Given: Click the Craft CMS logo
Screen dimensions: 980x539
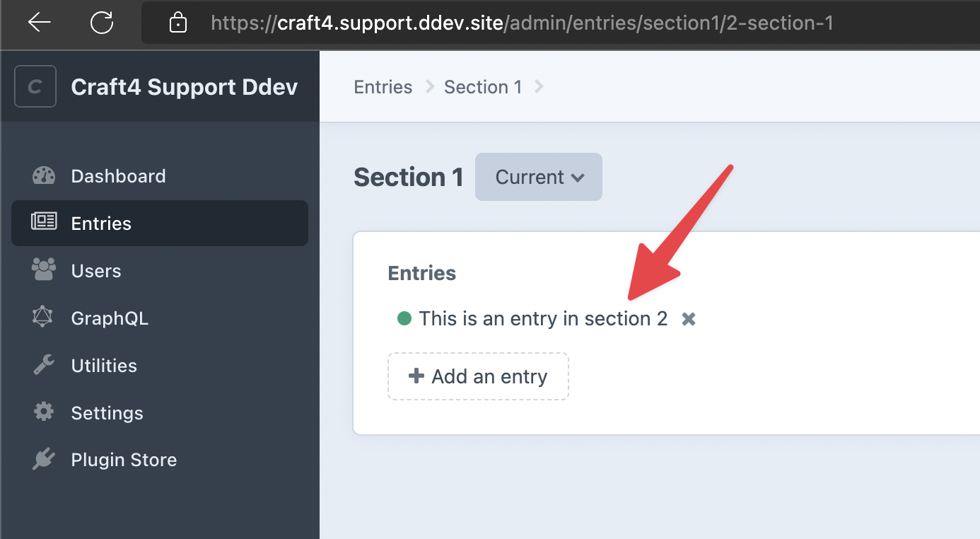Looking at the screenshot, I should click(35, 86).
